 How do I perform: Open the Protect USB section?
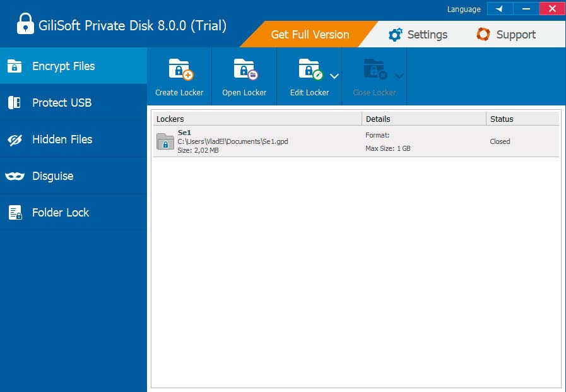pos(73,102)
